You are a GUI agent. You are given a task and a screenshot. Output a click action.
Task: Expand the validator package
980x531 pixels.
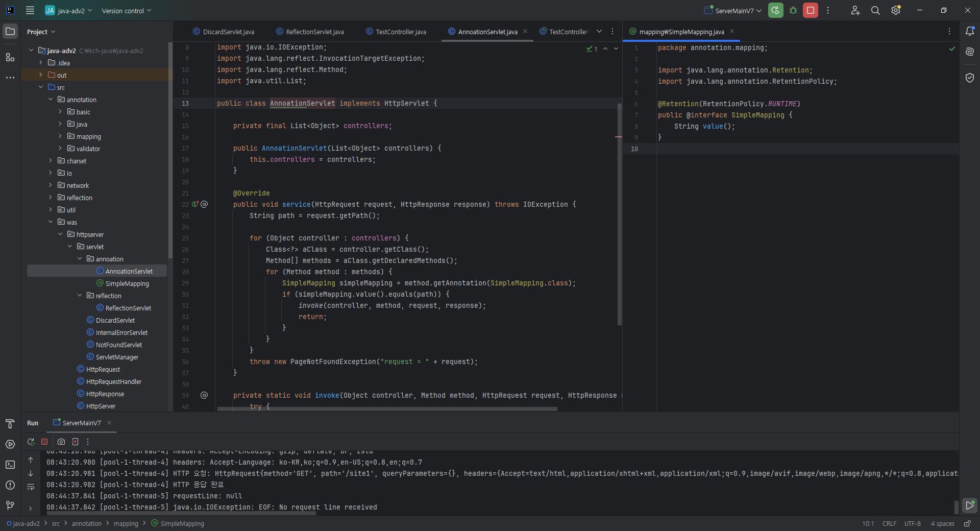(x=60, y=149)
